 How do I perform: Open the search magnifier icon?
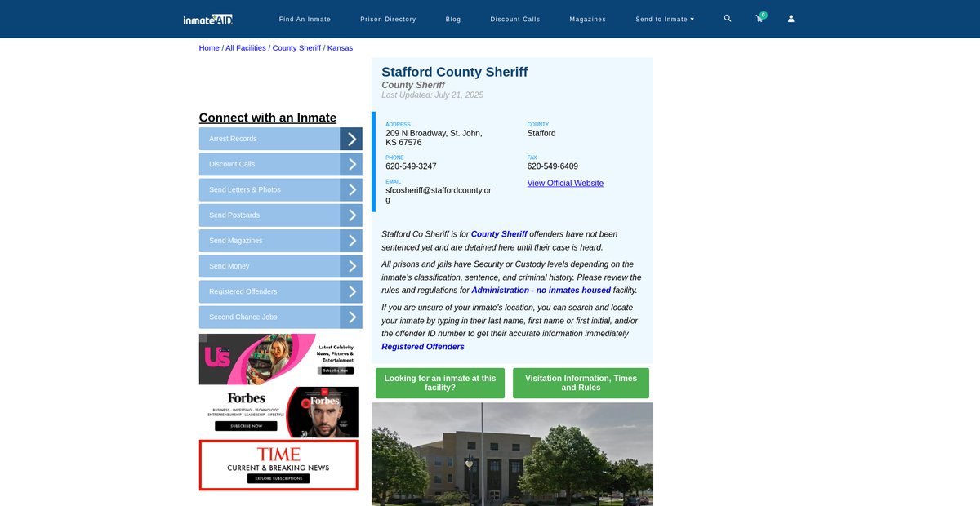point(728,18)
